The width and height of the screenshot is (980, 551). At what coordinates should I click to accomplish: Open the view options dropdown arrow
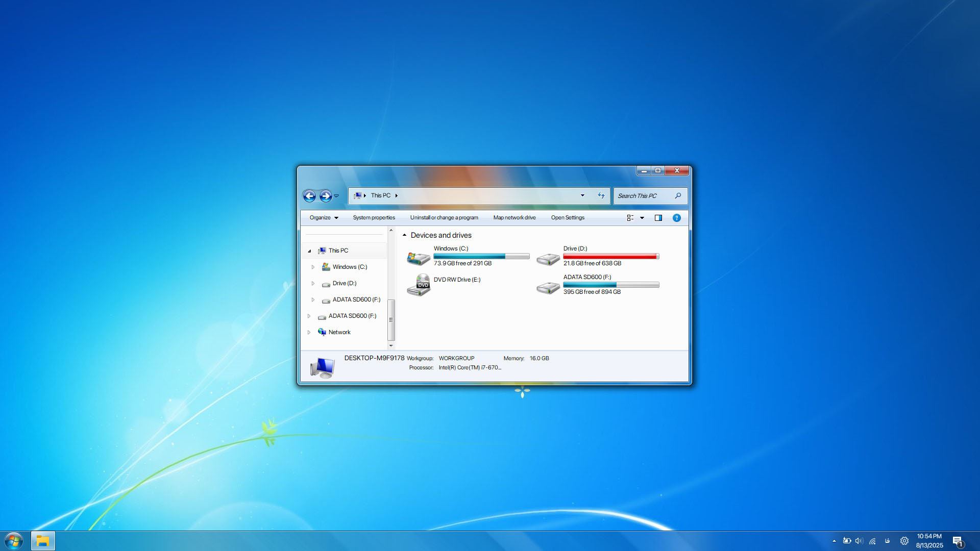[642, 218]
